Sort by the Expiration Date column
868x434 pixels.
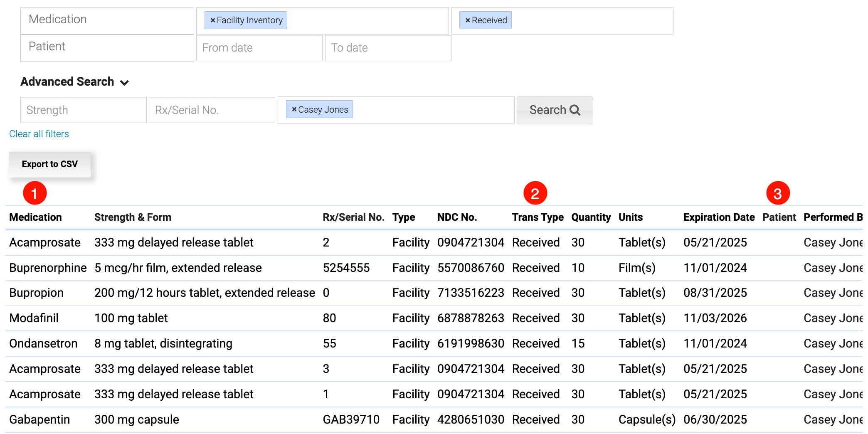pyautogui.click(x=719, y=217)
